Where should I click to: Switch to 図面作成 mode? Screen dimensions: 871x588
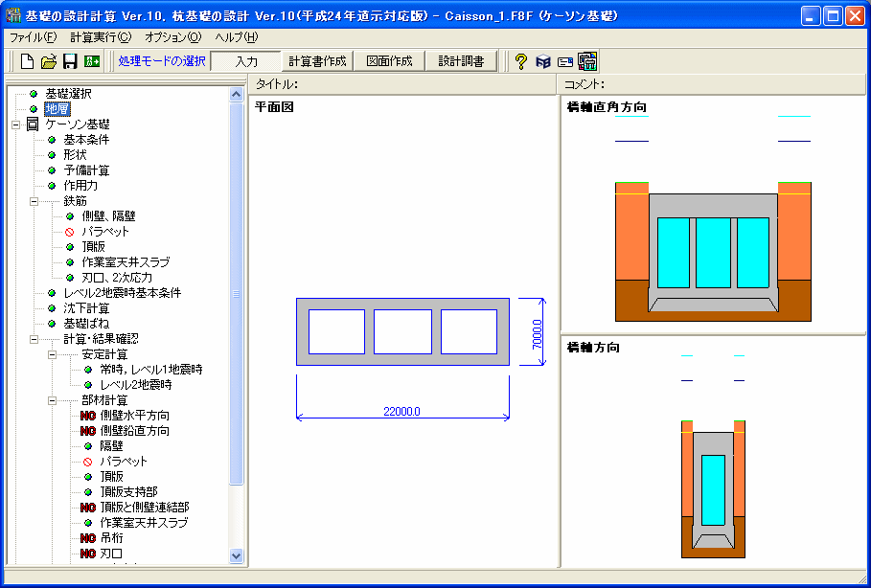(x=389, y=61)
